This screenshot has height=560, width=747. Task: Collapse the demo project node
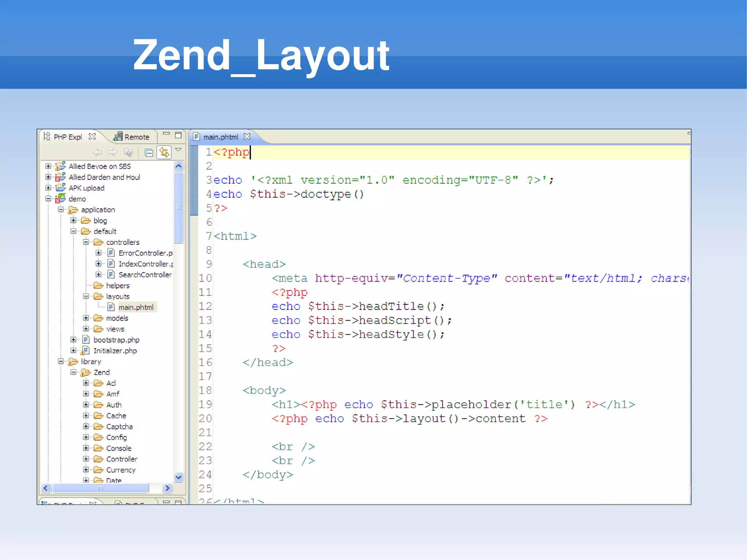48,198
